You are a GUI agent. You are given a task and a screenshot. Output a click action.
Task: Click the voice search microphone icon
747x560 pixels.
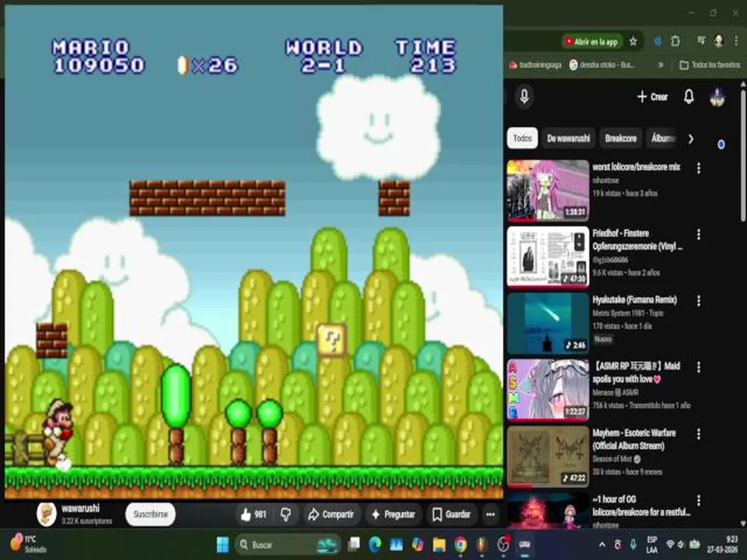pyautogui.click(x=524, y=96)
